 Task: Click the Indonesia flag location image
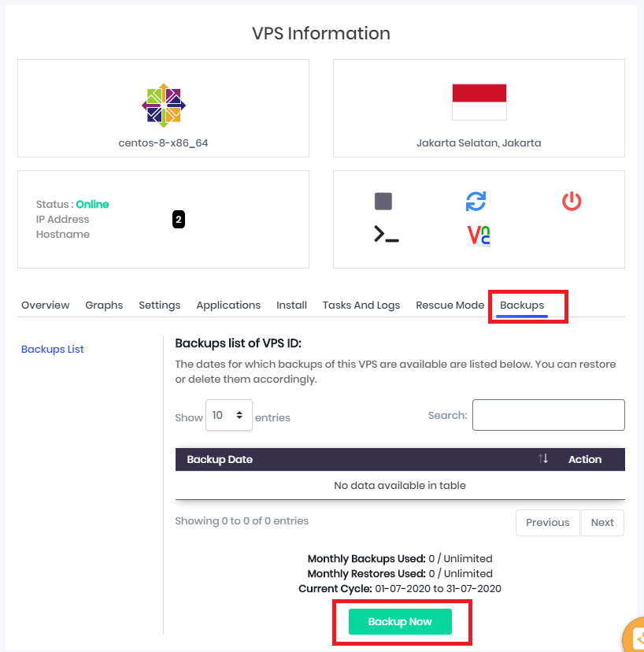pos(479,102)
